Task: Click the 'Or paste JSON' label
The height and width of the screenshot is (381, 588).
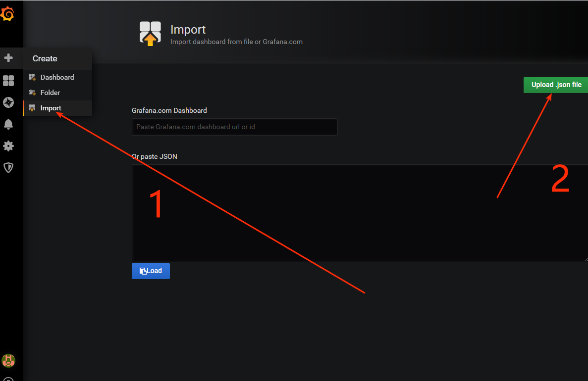Action: [155, 156]
